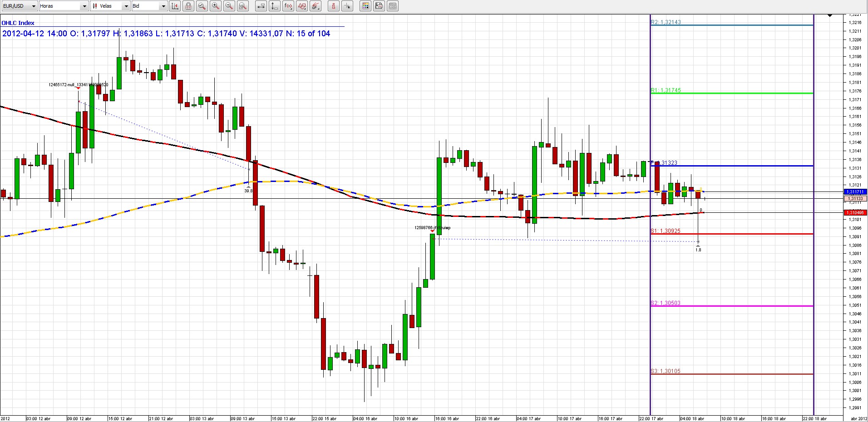
Task: Toggle the chart lock padlock icon
Action: pos(188,6)
